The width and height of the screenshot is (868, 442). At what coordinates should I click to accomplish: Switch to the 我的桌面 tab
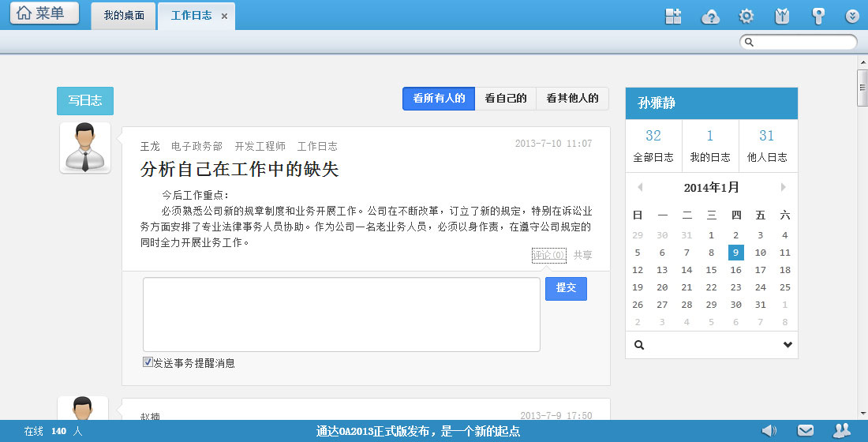pos(124,16)
